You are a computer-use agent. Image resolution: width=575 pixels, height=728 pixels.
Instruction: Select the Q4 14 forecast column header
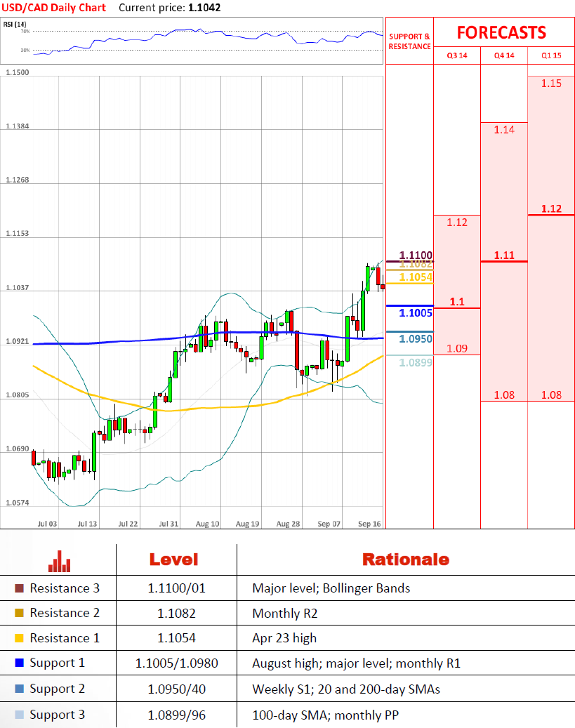click(x=504, y=55)
